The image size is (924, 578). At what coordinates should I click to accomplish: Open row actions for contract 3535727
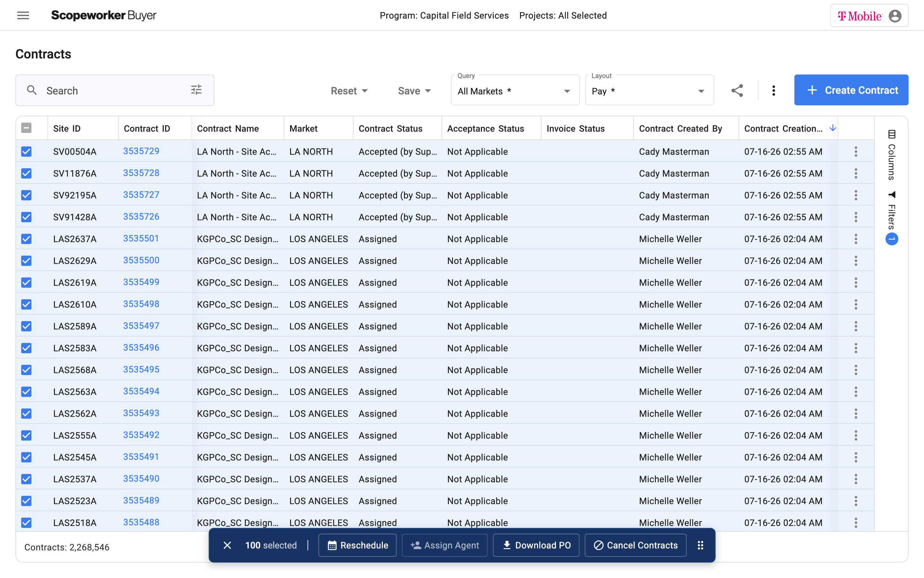(x=856, y=195)
